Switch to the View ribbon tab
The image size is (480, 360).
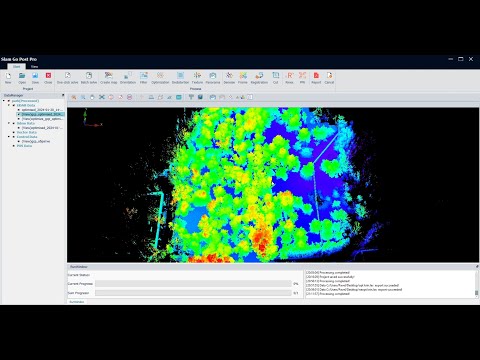tap(34, 67)
